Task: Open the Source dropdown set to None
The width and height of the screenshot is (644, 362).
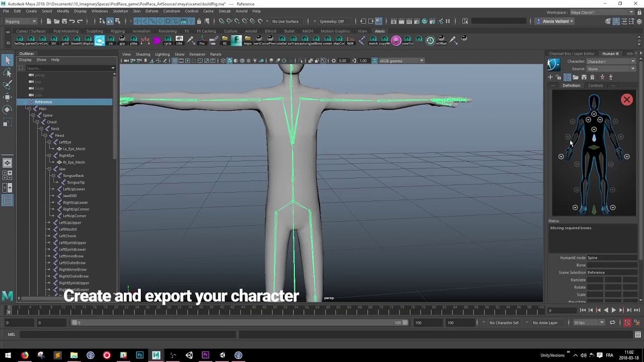Action: tap(611, 69)
